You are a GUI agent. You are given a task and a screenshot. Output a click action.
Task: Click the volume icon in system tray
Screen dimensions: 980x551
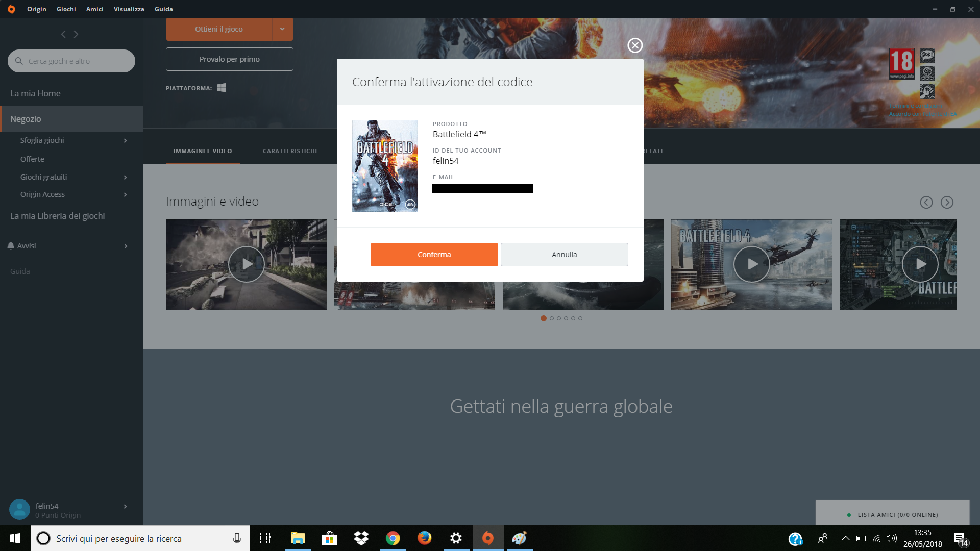892,538
